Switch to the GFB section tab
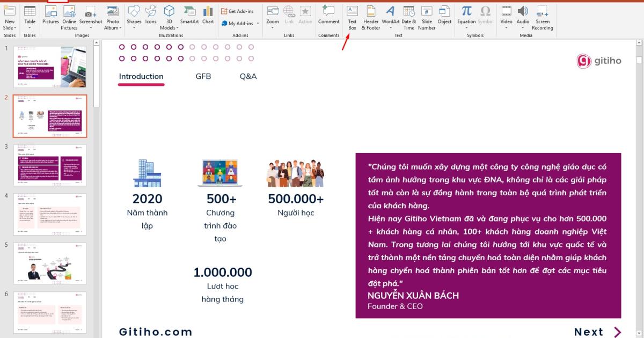Viewport: 644px width, 338px height. point(203,76)
